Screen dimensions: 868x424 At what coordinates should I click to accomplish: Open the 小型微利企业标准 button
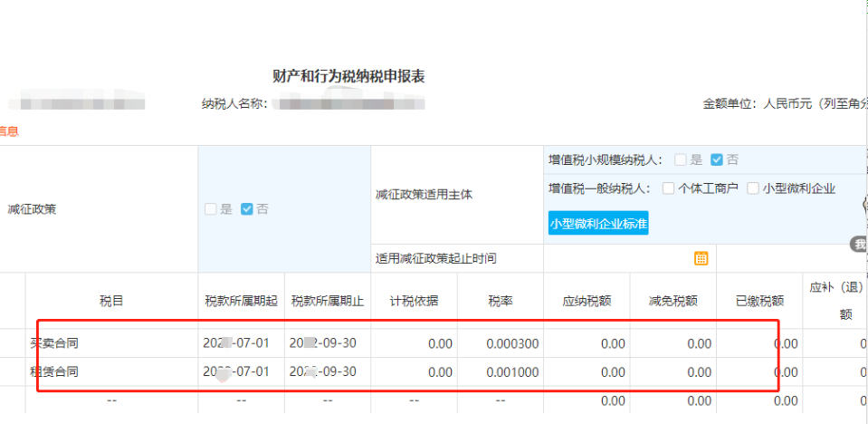[x=598, y=223]
